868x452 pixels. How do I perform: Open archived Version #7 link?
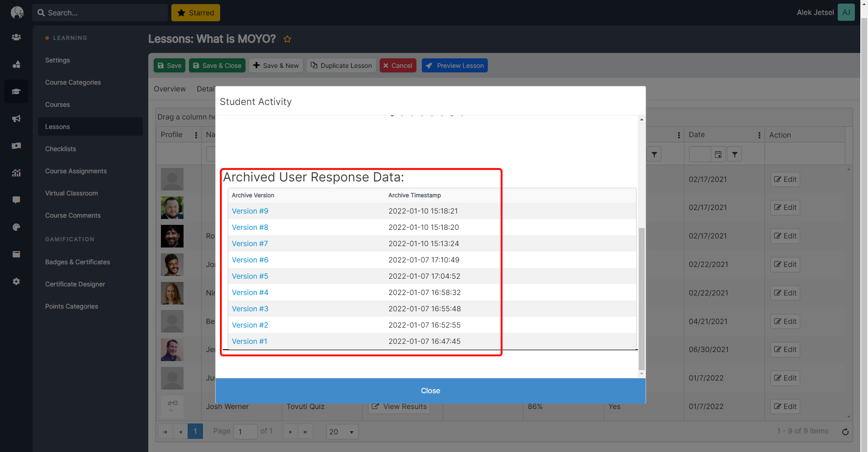[250, 243]
